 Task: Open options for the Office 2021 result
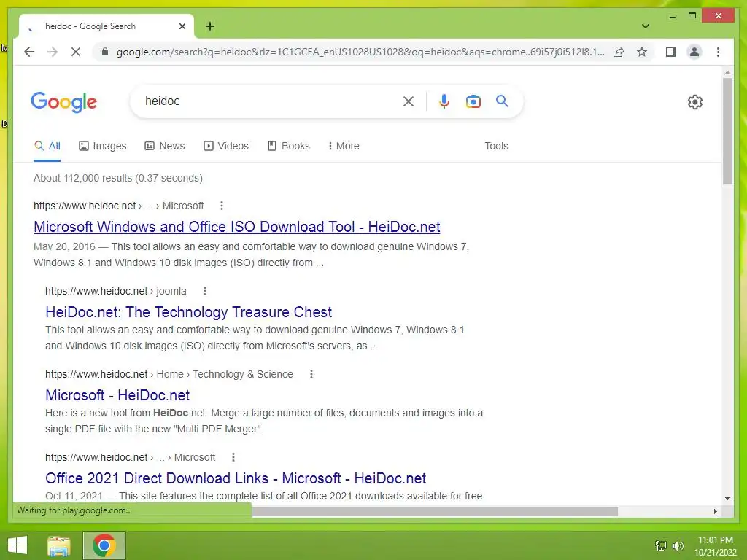point(233,457)
